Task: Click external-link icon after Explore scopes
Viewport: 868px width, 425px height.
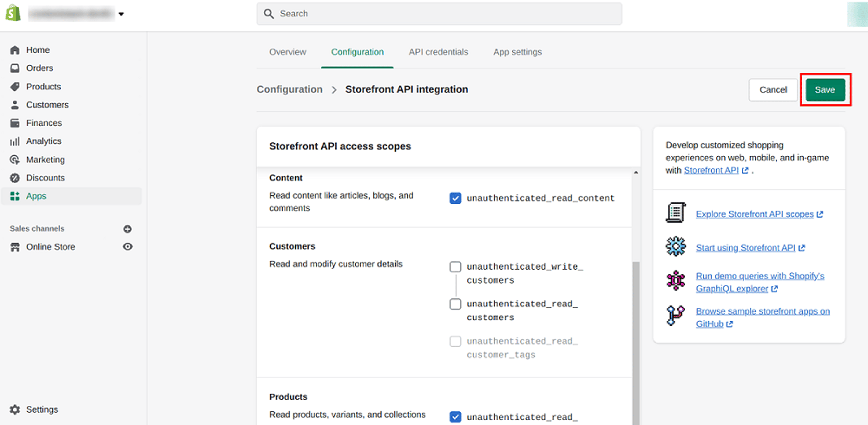Action: 820,214
